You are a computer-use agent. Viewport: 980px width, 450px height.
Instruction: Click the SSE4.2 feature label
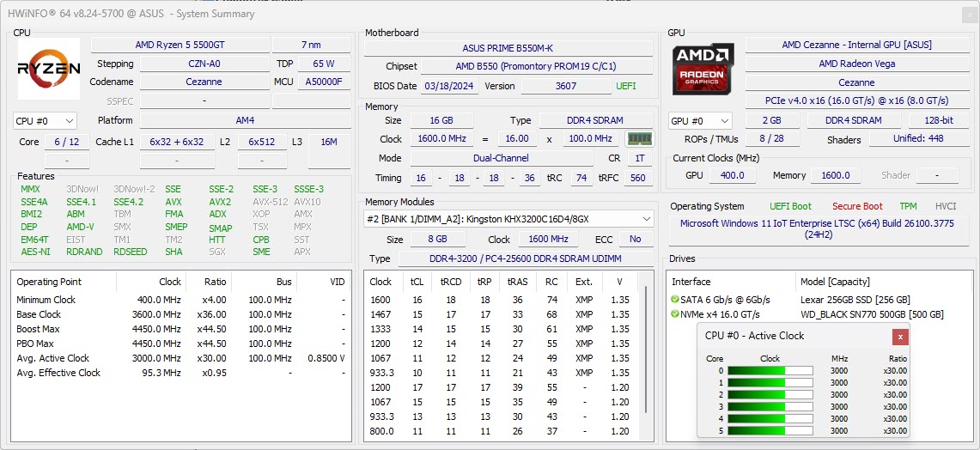pyautogui.click(x=128, y=202)
